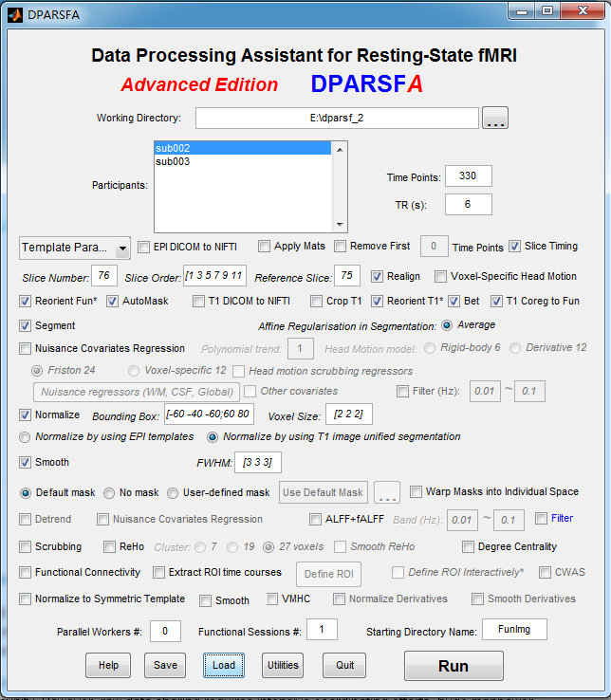This screenshot has width=611, height=700.
Task: Enable Warp Masks into Individual Space
Action: (x=416, y=491)
